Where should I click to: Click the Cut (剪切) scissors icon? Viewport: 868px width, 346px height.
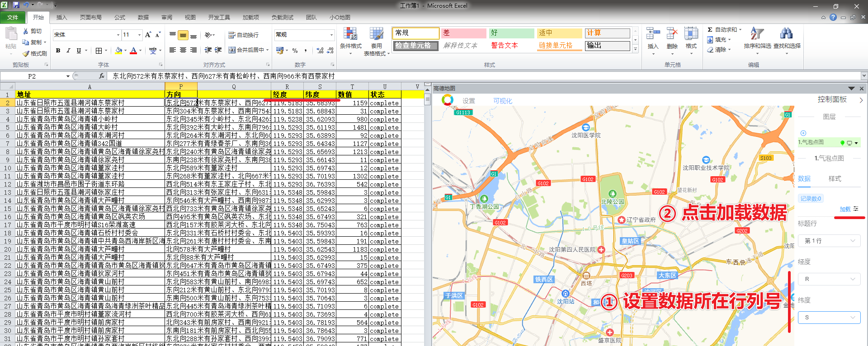tap(26, 31)
